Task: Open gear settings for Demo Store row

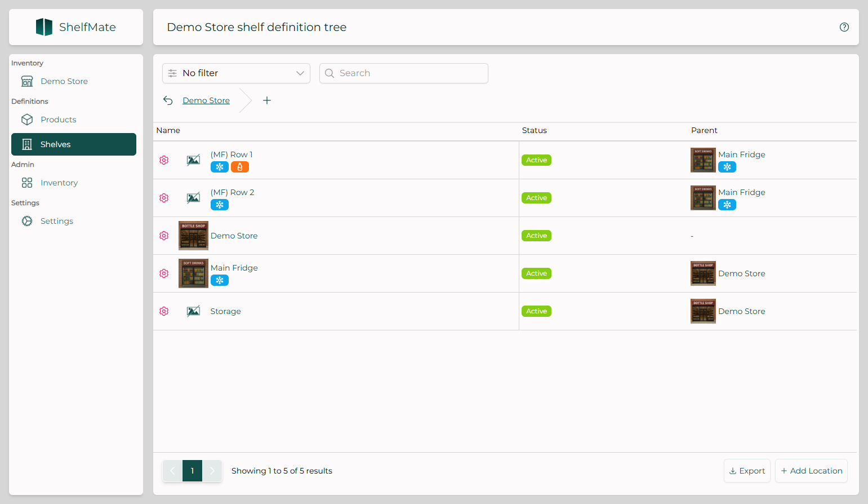Action: point(164,236)
